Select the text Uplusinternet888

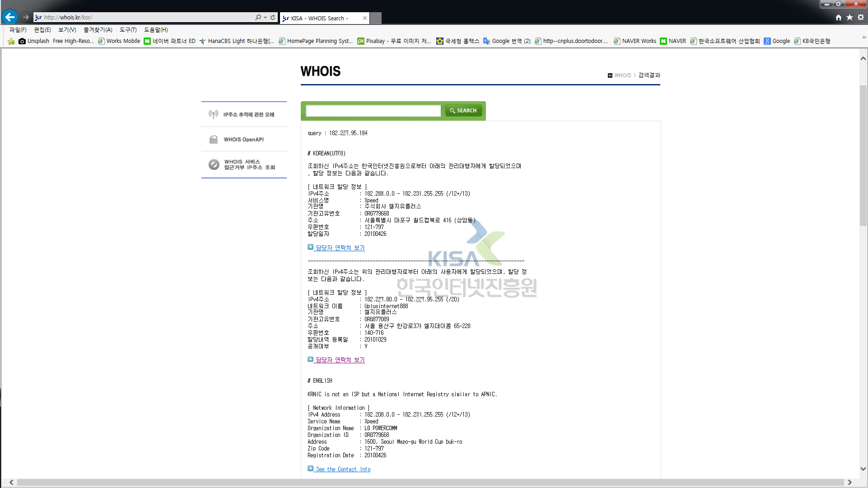click(x=386, y=306)
